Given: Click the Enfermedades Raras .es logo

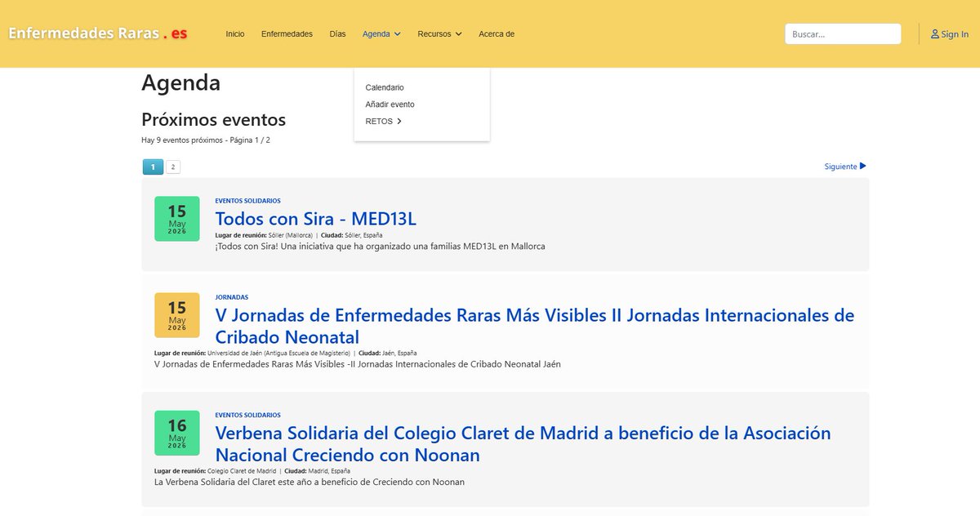Looking at the screenshot, I should click(x=98, y=33).
